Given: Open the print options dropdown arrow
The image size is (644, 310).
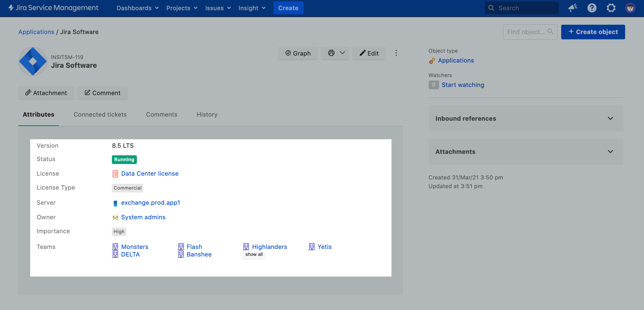Looking at the screenshot, I should [x=342, y=53].
